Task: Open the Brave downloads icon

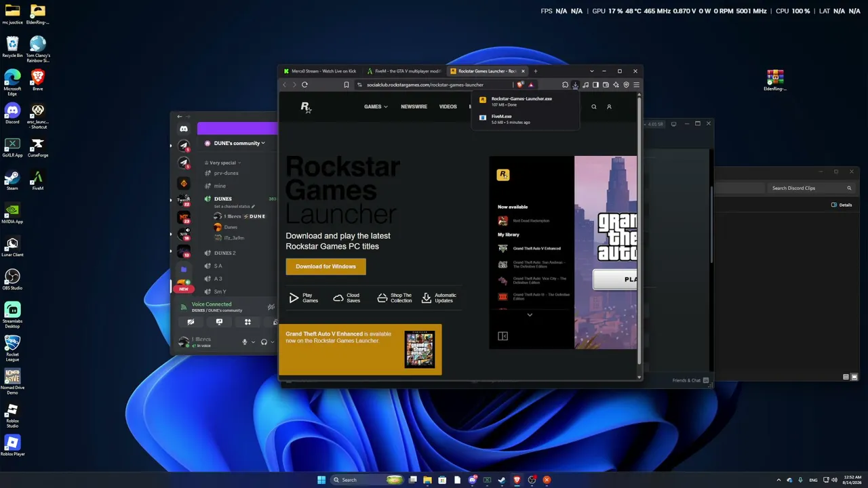Action: point(575,85)
